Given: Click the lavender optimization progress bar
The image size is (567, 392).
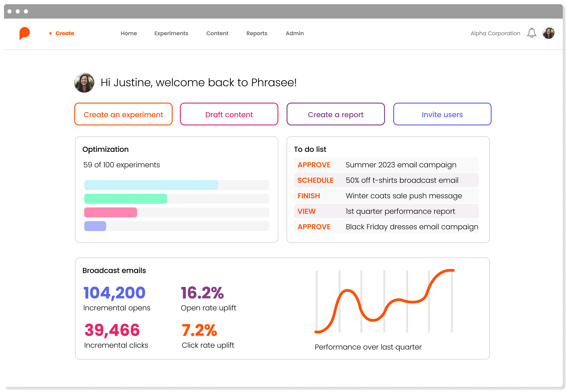Looking at the screenshot, I should click(x=95, y=226).
